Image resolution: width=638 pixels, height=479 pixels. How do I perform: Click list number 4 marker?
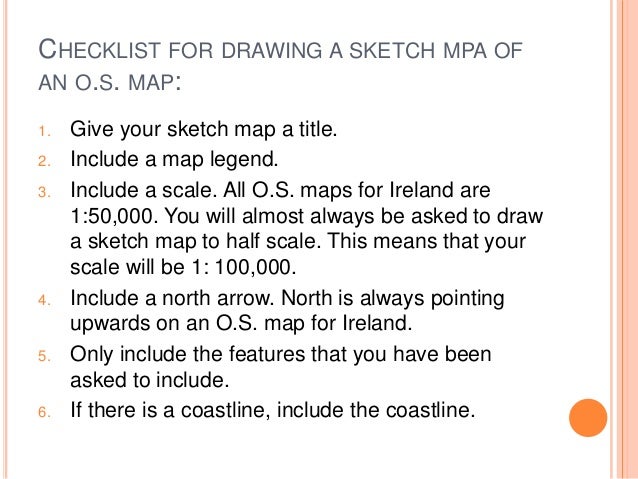tap(44, 301)
